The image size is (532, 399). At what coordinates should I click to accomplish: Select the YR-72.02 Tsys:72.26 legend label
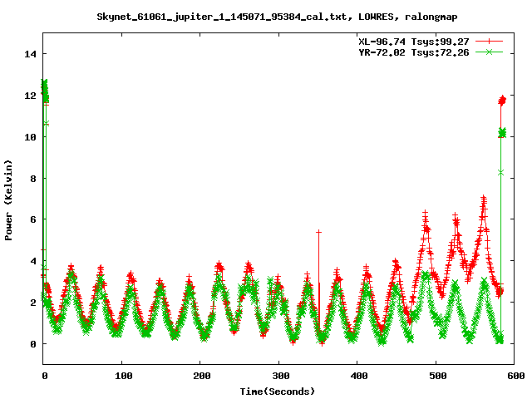(x=409, y=52)
